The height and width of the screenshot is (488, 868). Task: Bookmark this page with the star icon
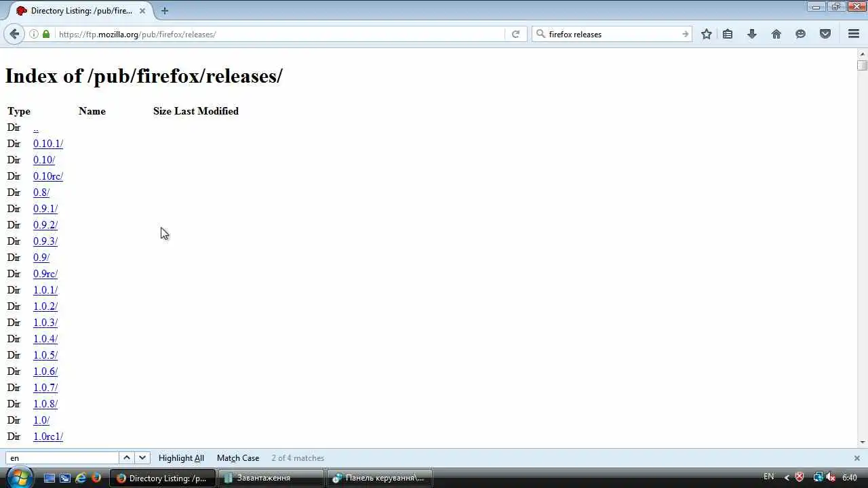tap(707, 34)
